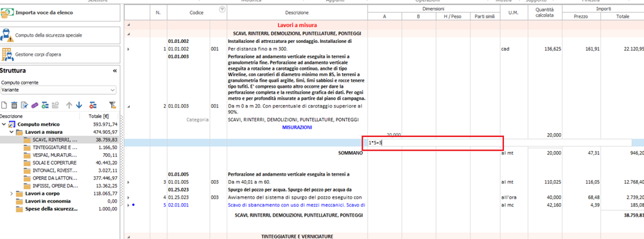The width and height of the screenshot is (644, 239).
Task: Select INFISSI, OPERE DA folder in tree
Action: pos(55,186)
